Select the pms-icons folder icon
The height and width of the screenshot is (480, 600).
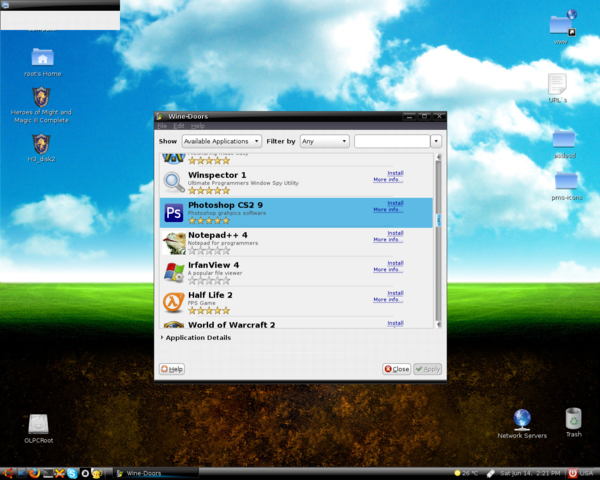[566, 181]
